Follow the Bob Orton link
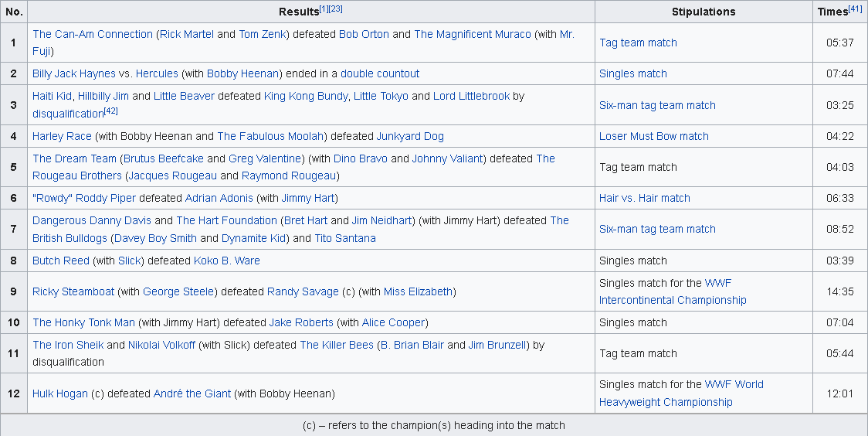 364,34
